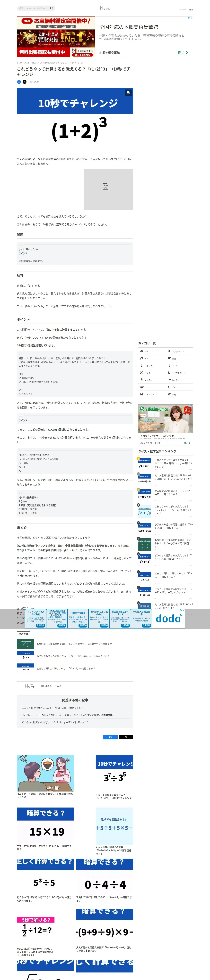Click the blue Facebook share button
The image size is (210, 980).
(111, 737)
